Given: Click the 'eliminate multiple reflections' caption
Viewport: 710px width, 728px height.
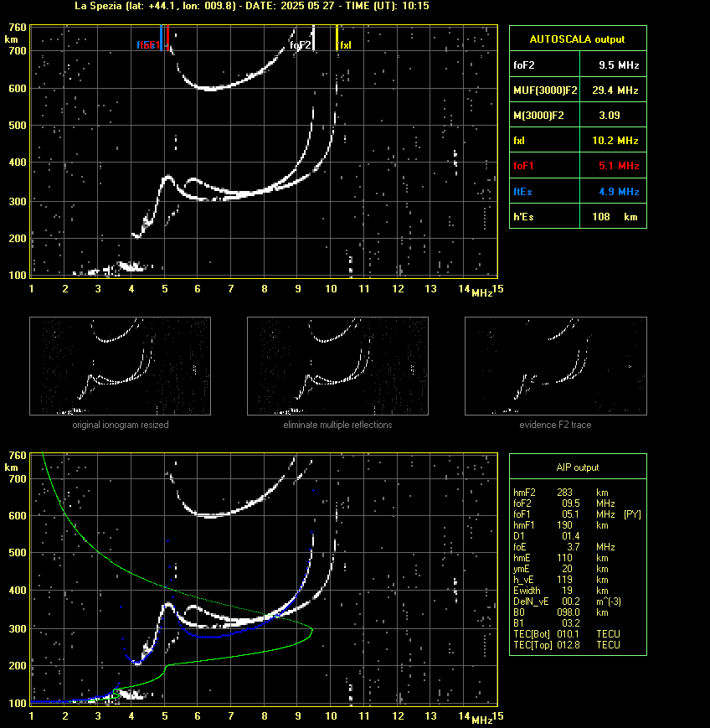Looking at the screenshot, I should pos(337,425).
